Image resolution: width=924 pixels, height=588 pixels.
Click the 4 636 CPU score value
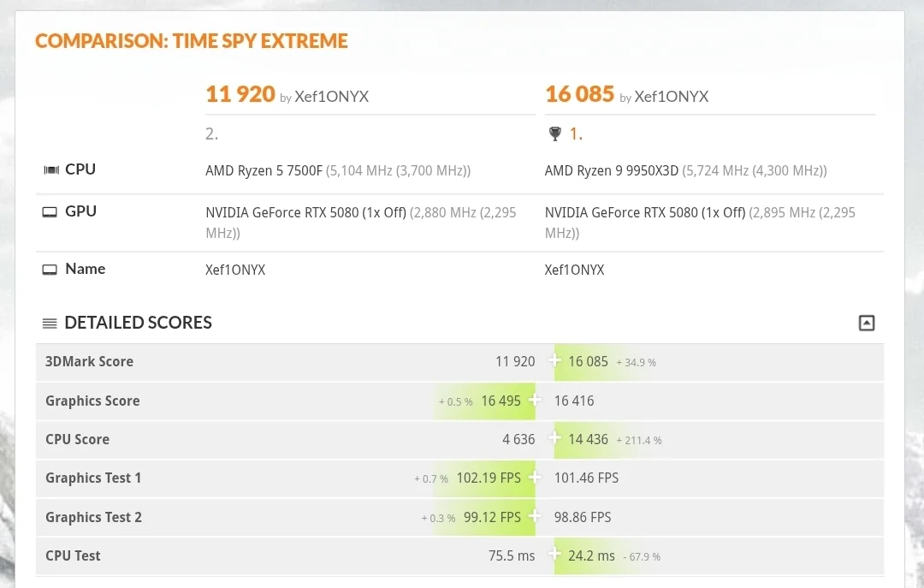click(x=518, y=439)
